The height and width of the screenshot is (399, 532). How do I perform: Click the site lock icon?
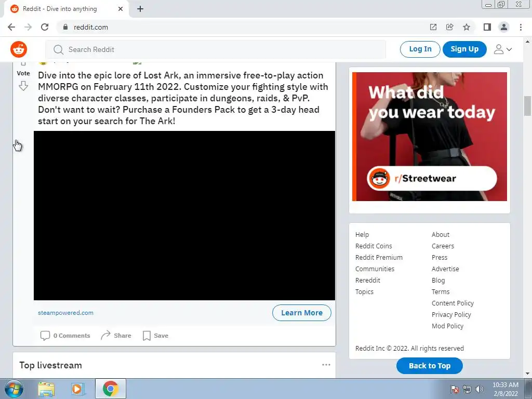(x=65, y=27)
